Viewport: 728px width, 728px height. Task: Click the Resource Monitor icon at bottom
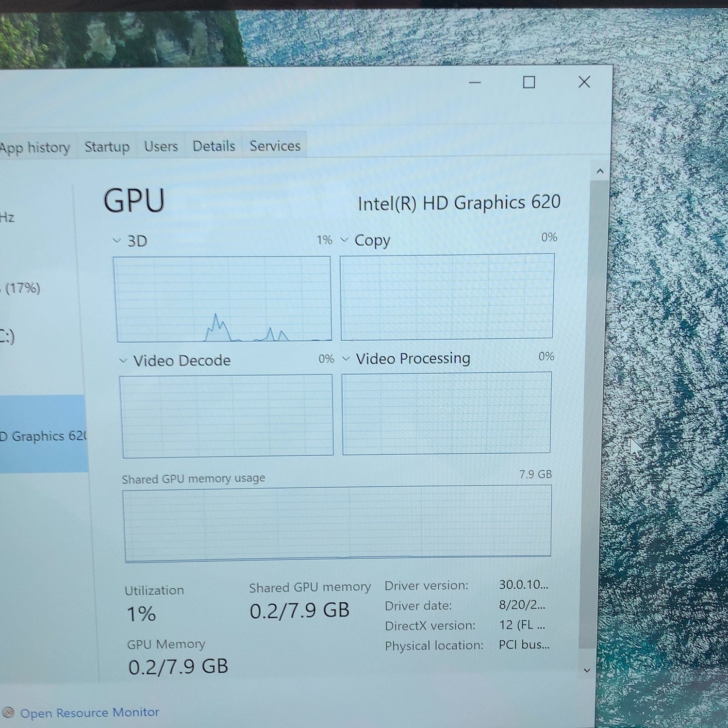tap(8, 712)
